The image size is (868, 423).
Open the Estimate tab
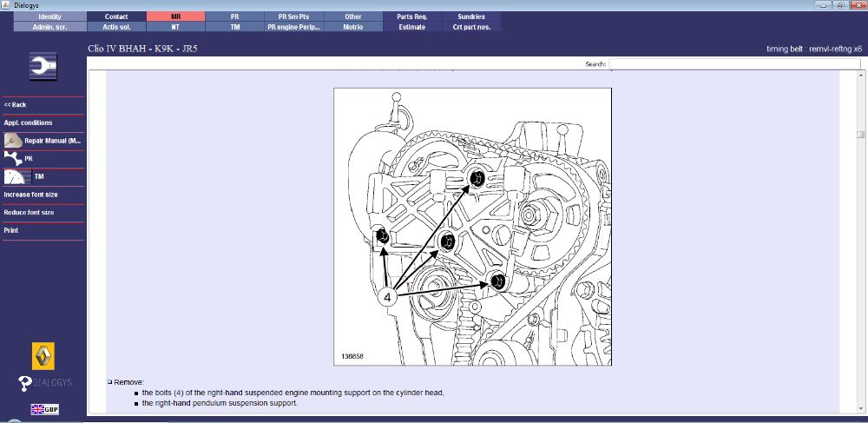412,27
